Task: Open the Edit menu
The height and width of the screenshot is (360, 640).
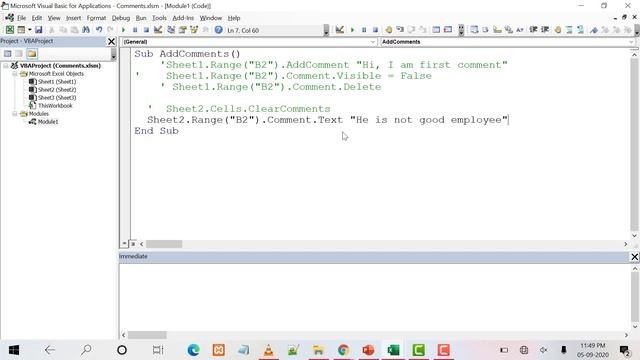Action: (37, 18)
